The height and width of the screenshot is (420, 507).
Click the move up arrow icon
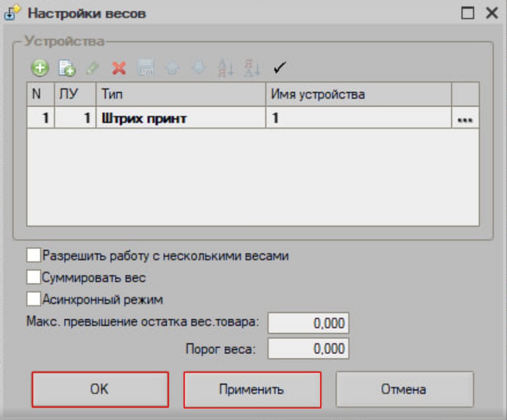172,68
